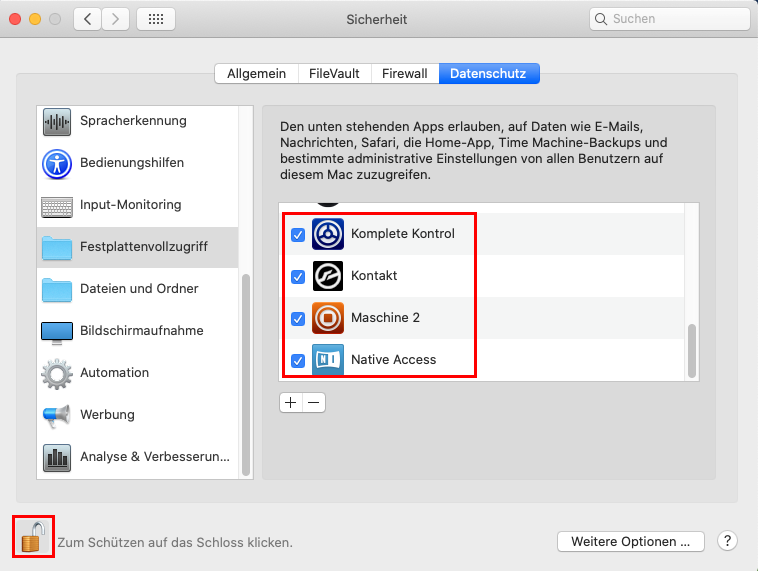The width and height of the screenshot is (758, 571).
Task: Uncheck the Maschine 2 checkbox
Action: [x=298, y=319]
